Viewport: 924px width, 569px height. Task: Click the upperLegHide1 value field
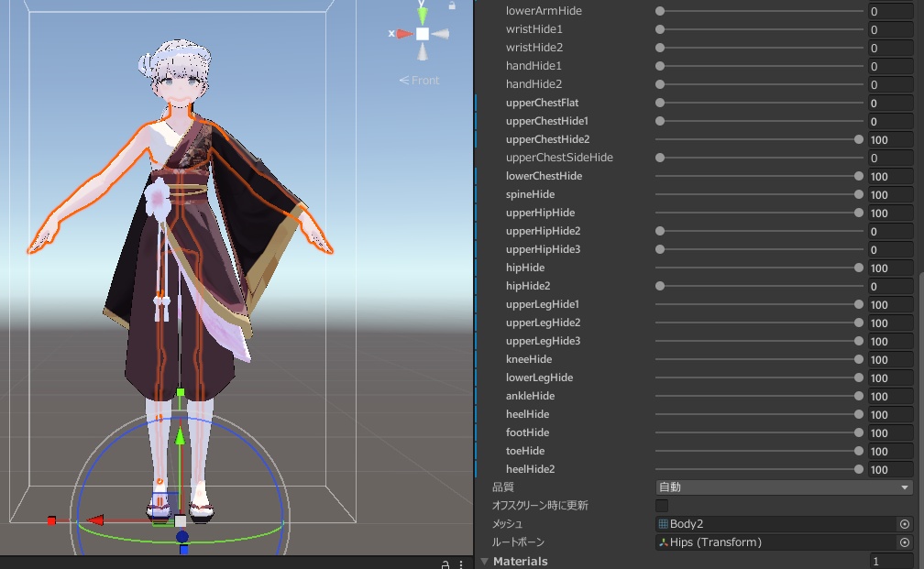tap(891, 304)
